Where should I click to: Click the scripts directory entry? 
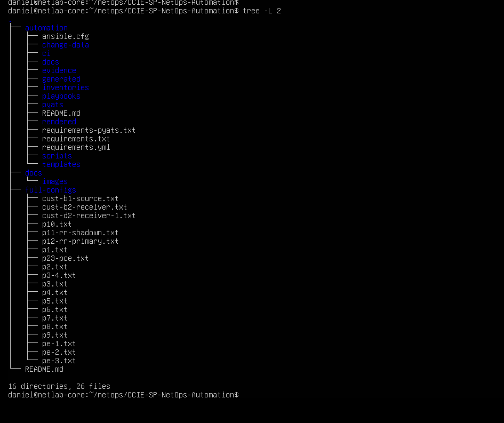[57, 156]
